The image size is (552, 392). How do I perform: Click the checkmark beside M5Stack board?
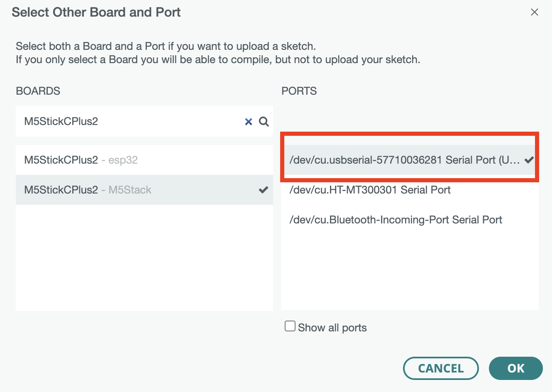point(264,190)
